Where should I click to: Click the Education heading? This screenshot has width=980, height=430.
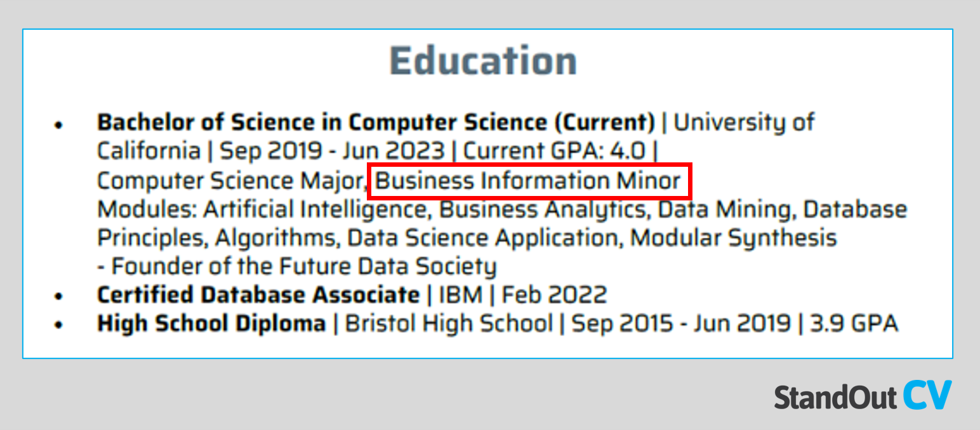(483, 62)
